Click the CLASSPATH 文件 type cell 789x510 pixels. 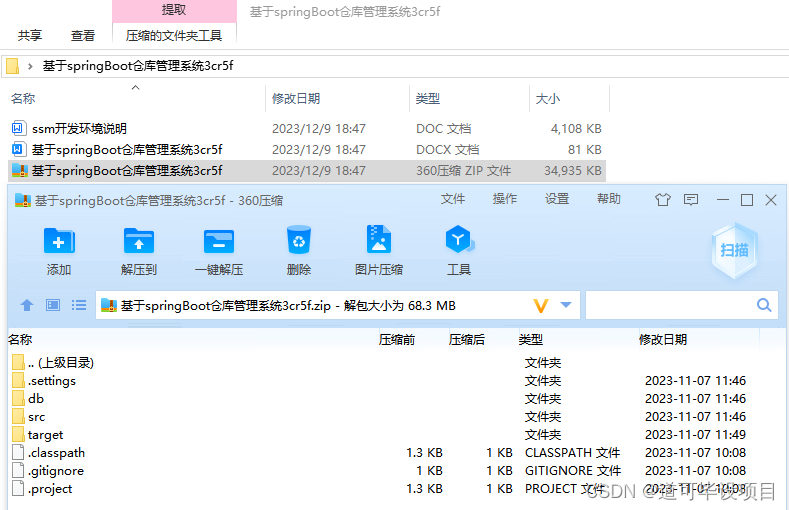coord(572,453)
